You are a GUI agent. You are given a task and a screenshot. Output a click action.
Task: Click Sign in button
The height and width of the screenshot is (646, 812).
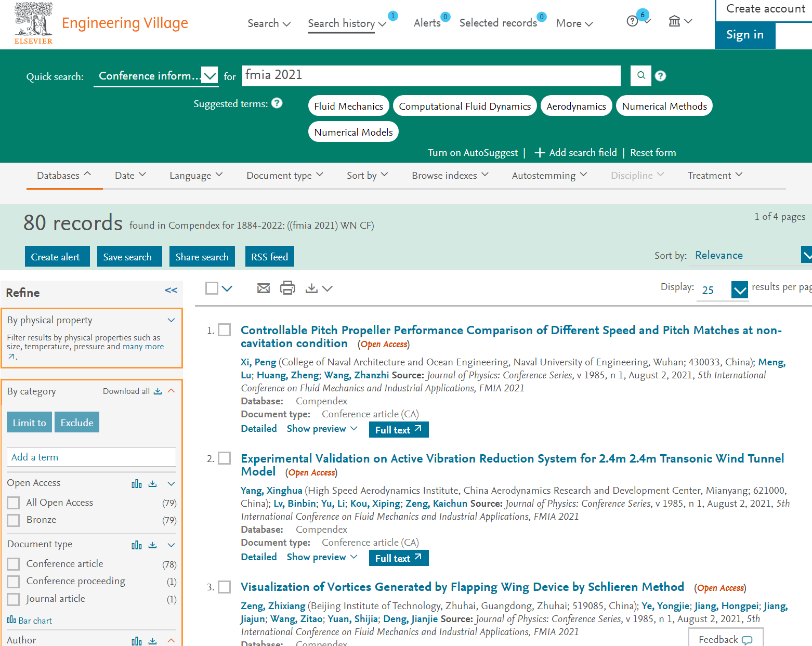[x=745, y=35]
